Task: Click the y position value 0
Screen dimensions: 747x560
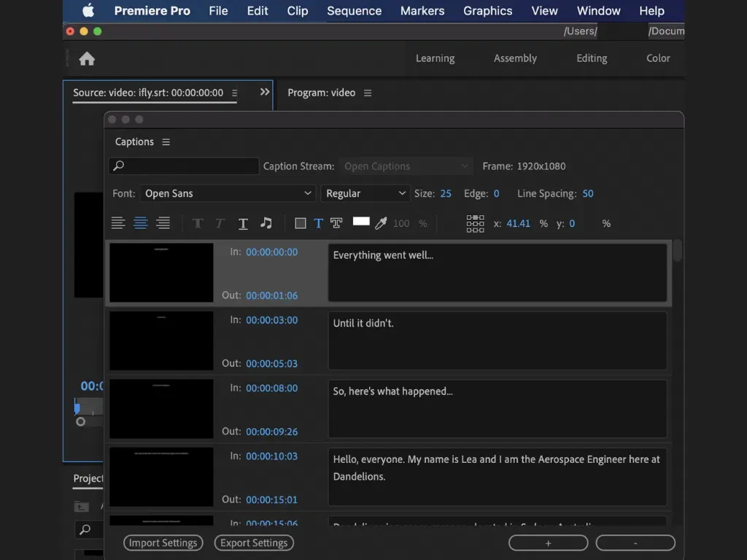Action: coord(572,223)
